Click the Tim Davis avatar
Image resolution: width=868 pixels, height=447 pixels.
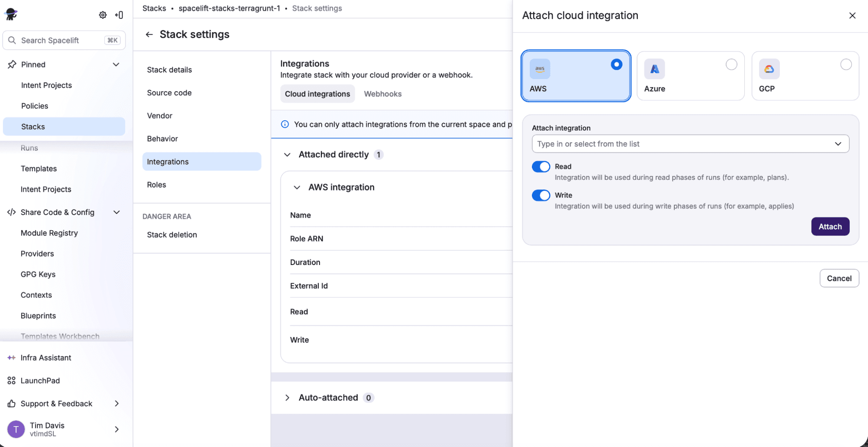click(16, 429)
